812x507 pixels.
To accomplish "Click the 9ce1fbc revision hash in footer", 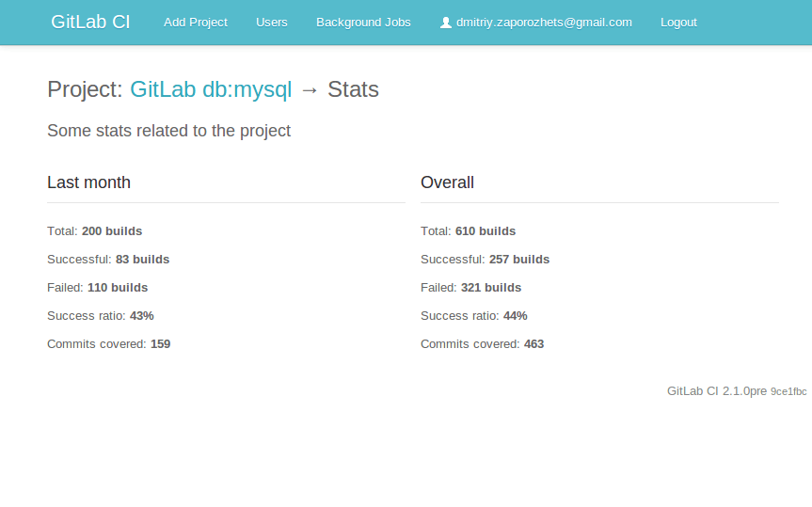I will click(788, 392).
